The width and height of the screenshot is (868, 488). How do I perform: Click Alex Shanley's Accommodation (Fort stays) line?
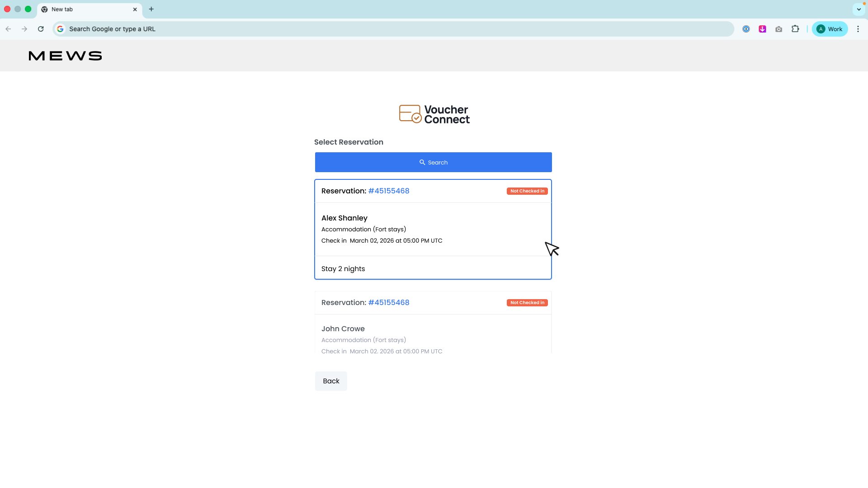(364, 229)
